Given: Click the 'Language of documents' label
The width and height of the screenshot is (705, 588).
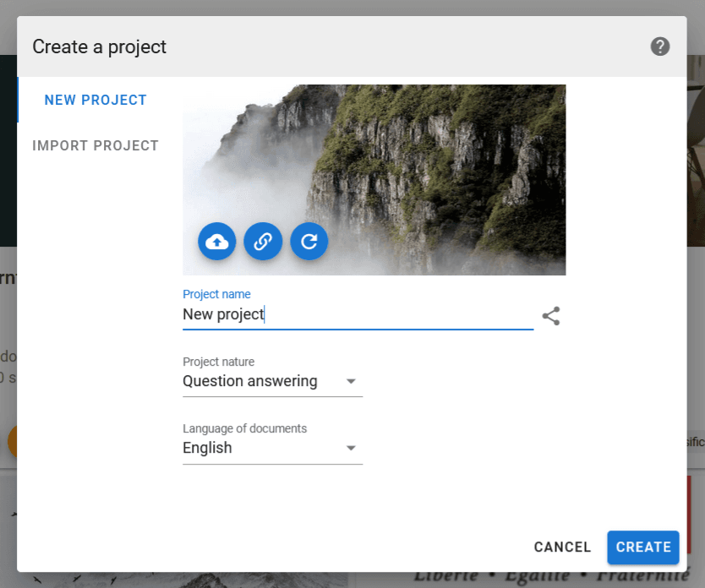Looking at the screenshot, I should tap(244, 428).
